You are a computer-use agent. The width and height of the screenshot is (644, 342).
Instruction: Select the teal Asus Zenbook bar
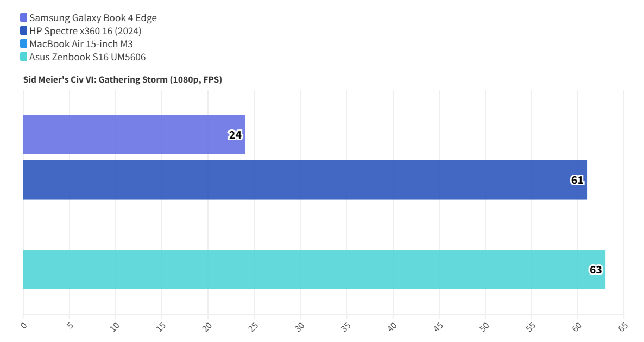304,270
